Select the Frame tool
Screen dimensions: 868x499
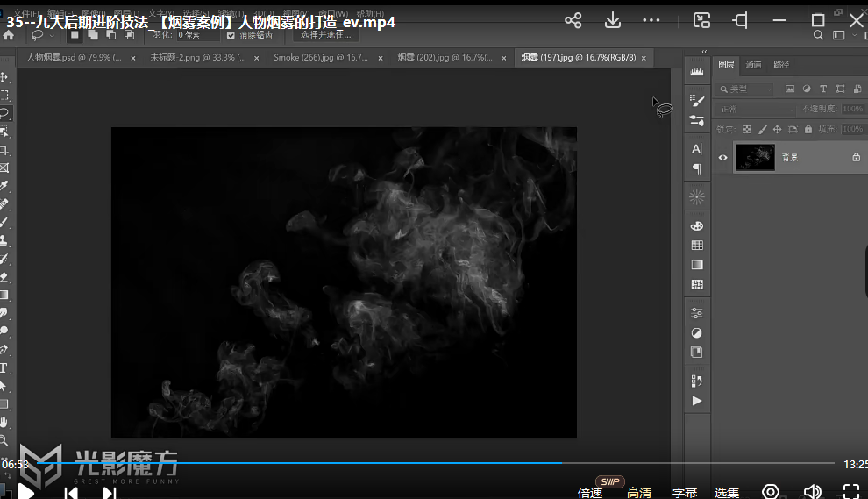coord(4,168)
